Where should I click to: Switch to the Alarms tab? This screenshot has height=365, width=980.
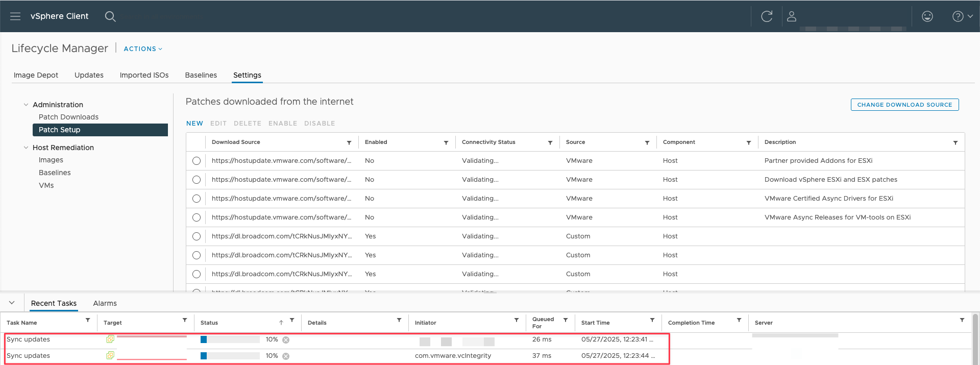pyautogui.click(x=105, y=303)
